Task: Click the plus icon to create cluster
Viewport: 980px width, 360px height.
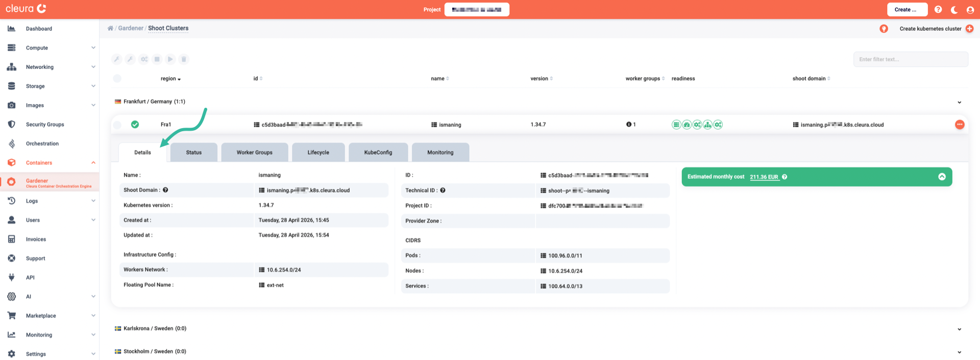Action: point(969,29)
